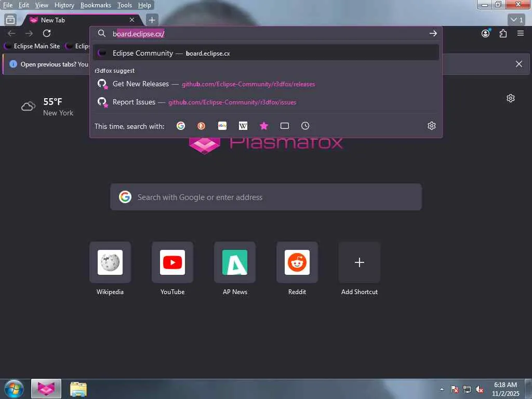Go back one page
The image size is (532, 399).
pyautogui.click(x=11, y=33)
